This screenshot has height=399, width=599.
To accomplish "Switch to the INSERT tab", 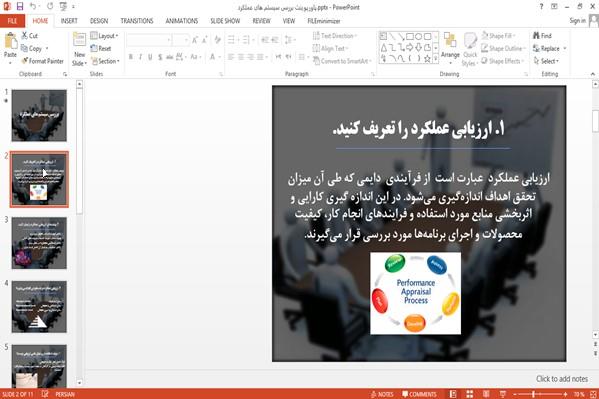I will point(69,21).
